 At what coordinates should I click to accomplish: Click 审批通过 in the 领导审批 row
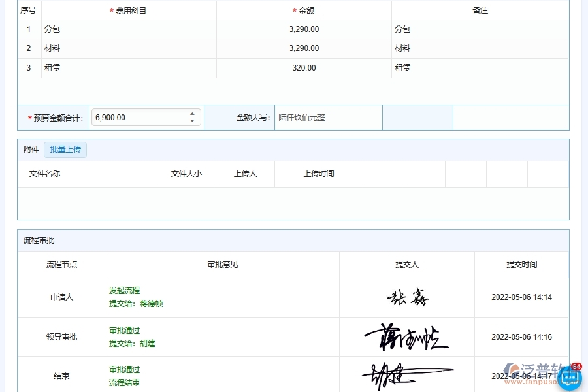tap(124, 330)
